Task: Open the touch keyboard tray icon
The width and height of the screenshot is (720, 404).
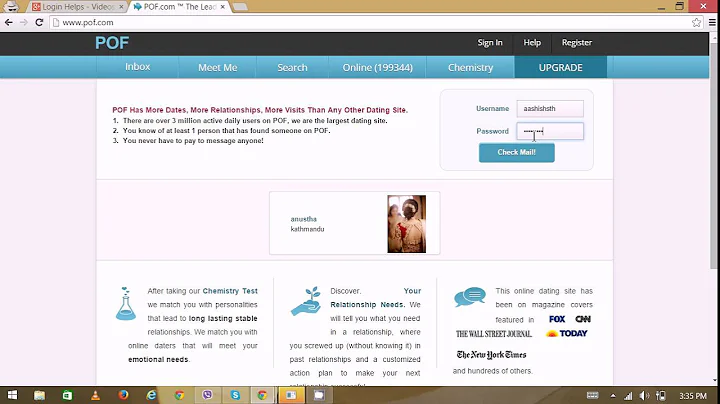Action: pyautogui.click(x=592, y=395)
